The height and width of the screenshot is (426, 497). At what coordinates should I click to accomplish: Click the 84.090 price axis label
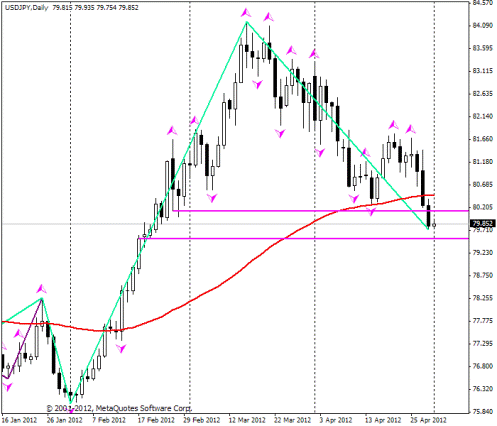coord(482,26)
